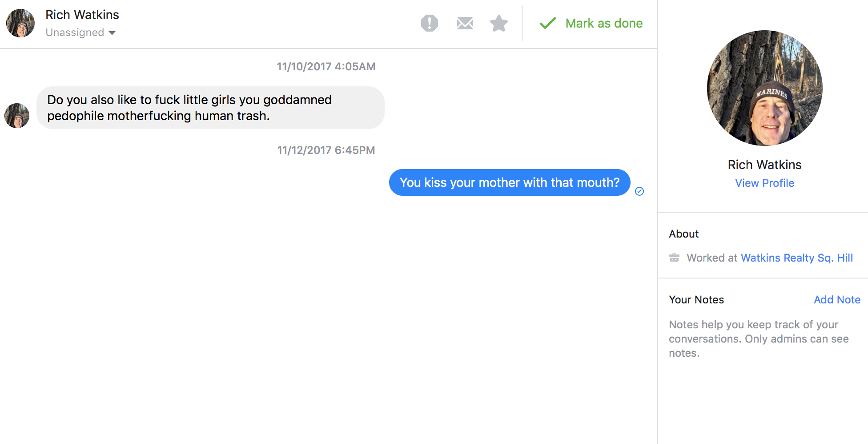Select the blue sent reply bubble

(x=509, y=182)
